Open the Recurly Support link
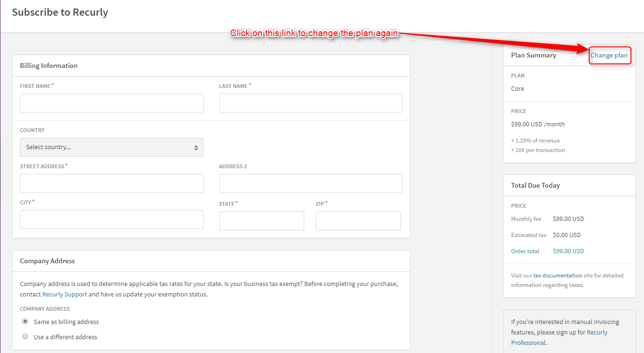The image size is (644, 353). click(x=65, y=294)
